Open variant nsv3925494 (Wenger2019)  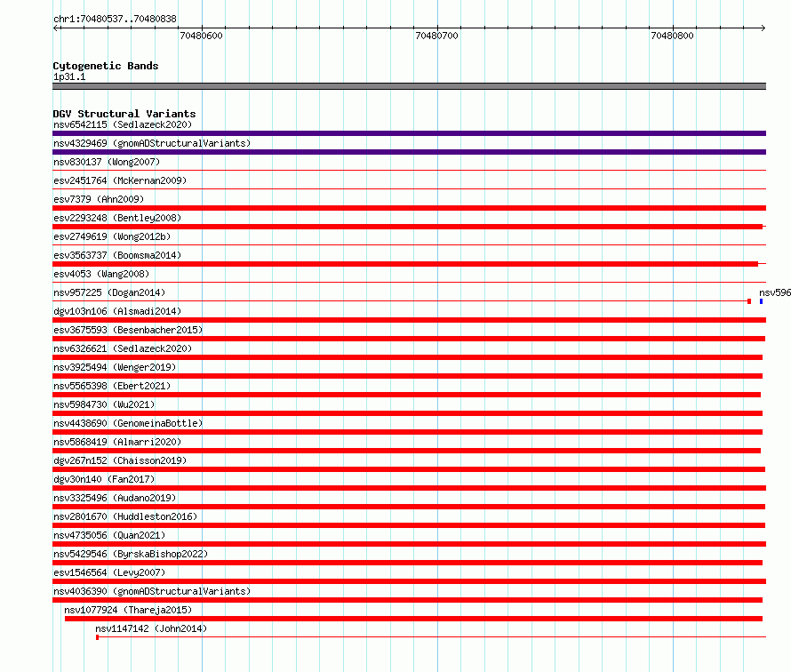115,367
